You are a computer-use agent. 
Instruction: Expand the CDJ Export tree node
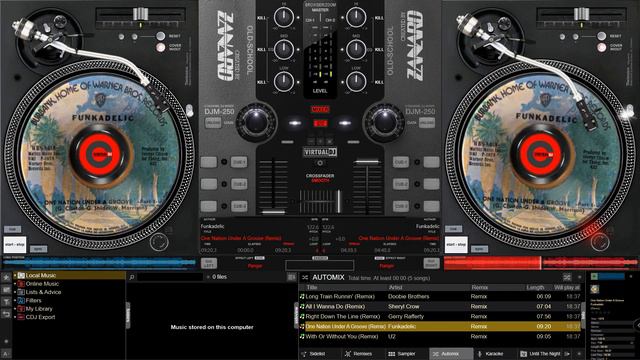(x=15, y=317)
